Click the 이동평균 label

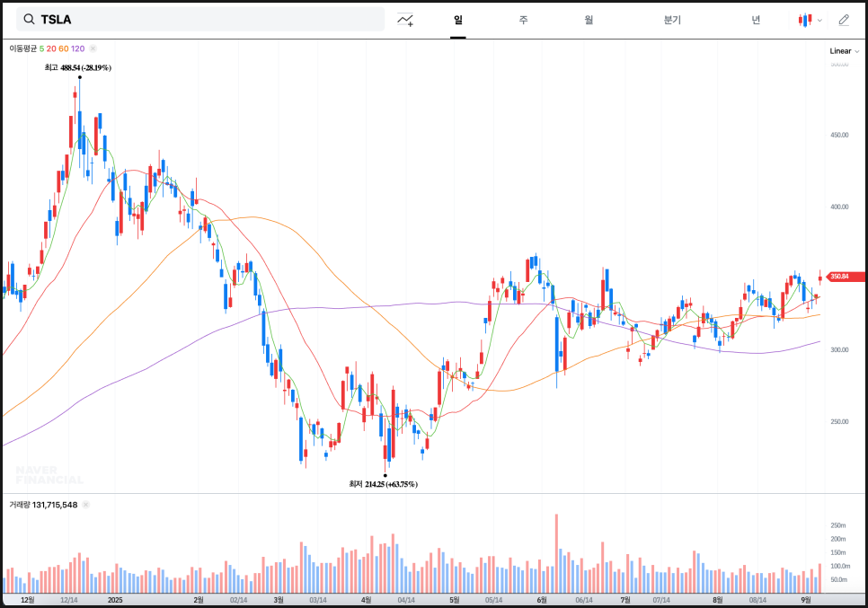tap(22, 48)
